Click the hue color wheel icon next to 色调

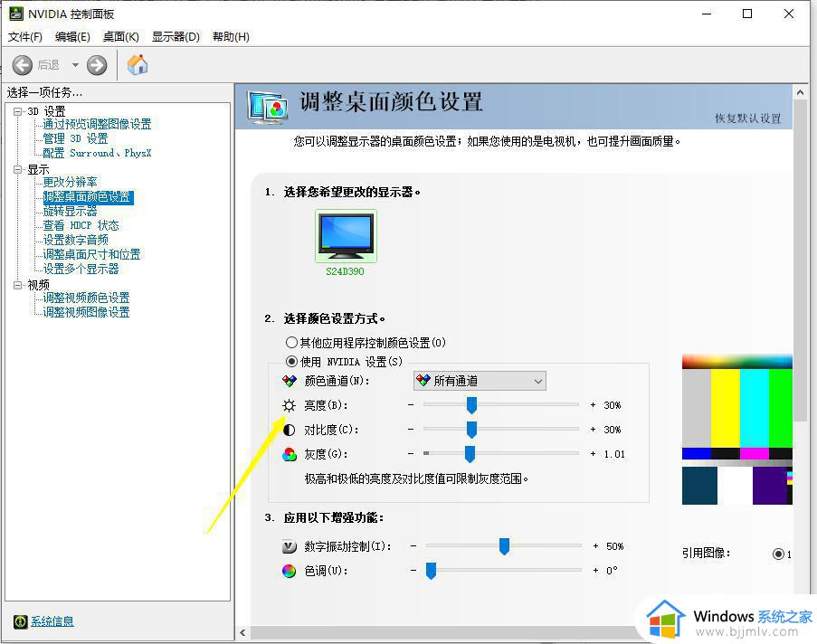290,571
